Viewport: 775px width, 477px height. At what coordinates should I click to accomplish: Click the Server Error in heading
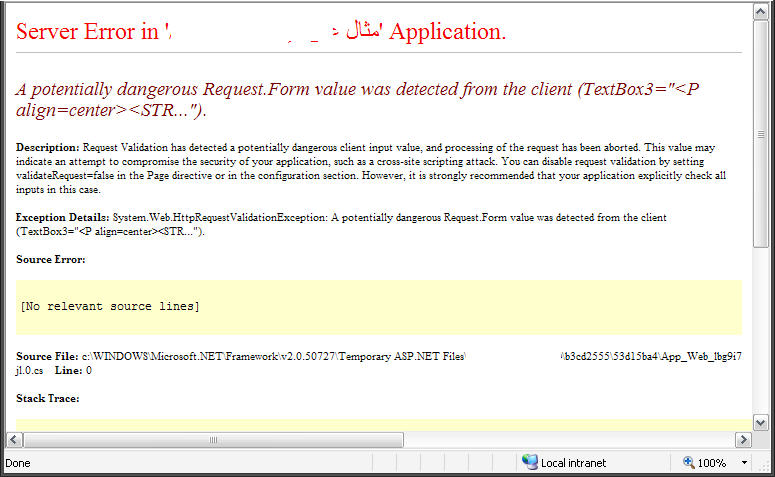click(87, 32)
